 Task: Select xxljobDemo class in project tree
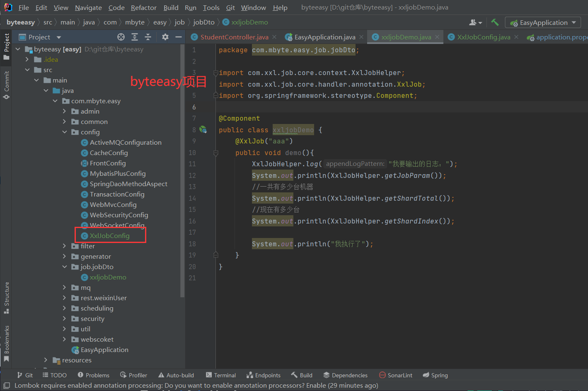[108, 277]
